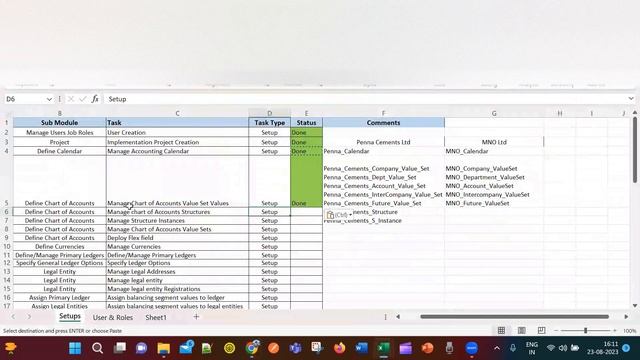Click the formula bar Enter checkmark icon
Screen dimensions: 640x360
coord(83,99)
